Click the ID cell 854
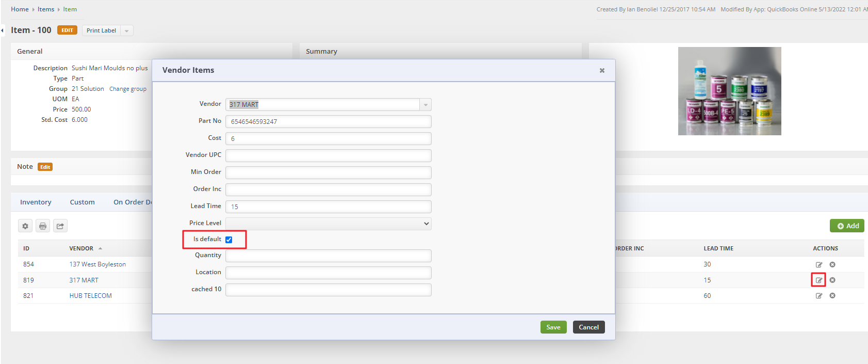The height and width of the screenshot is (364, 868). (x=28, y=264)
